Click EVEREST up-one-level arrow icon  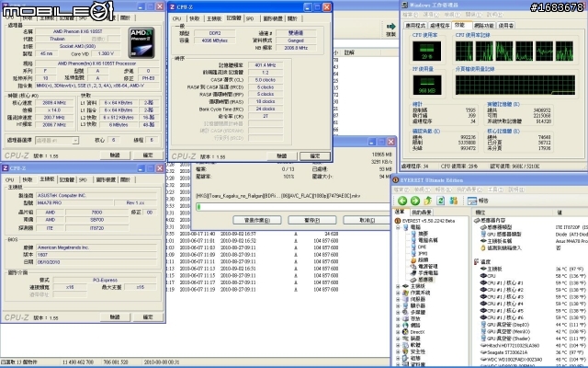click(x=428, y=201)
